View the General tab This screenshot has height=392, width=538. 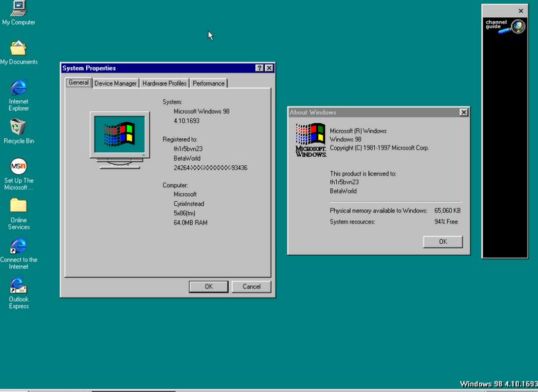(77, 82)
